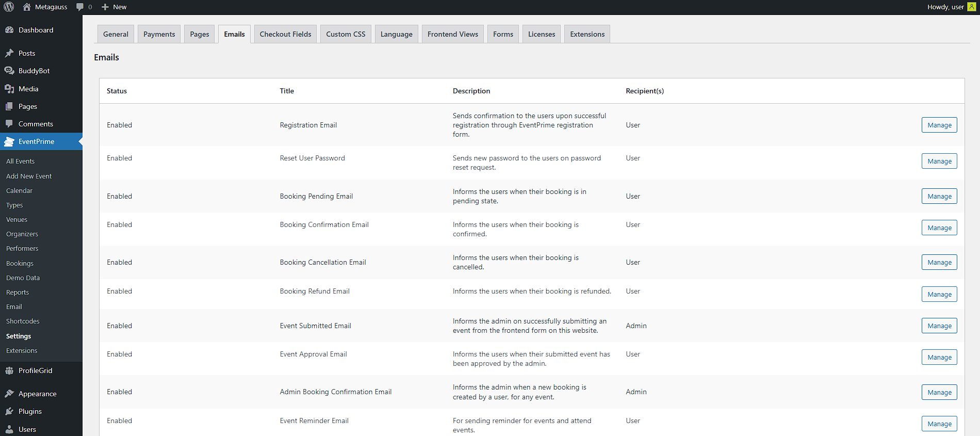Click the Appearance brush icon
The image size is (980, 436).
pos(9,394)
